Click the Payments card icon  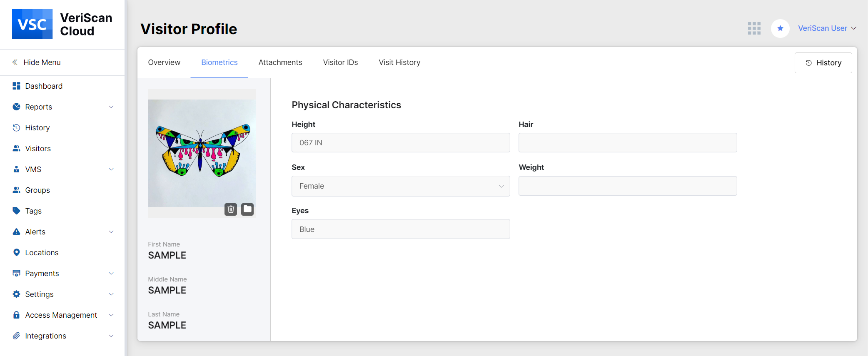click(x=16, y=273)
